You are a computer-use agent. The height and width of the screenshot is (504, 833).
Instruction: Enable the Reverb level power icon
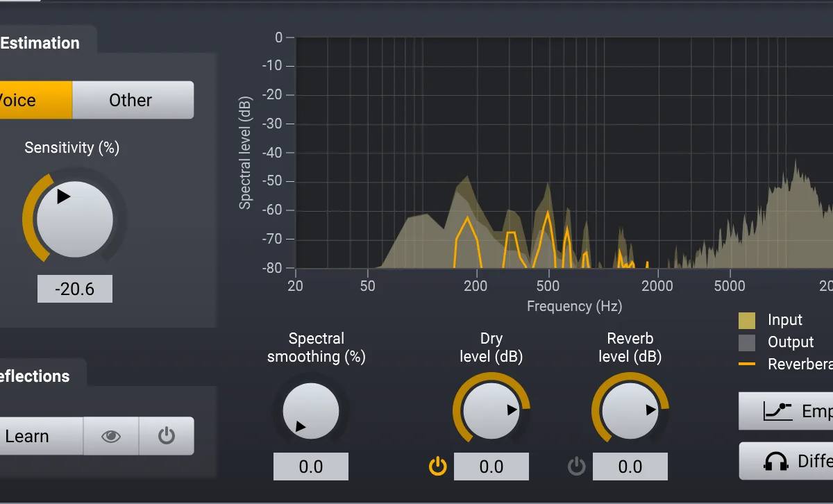tap(577, 467)
